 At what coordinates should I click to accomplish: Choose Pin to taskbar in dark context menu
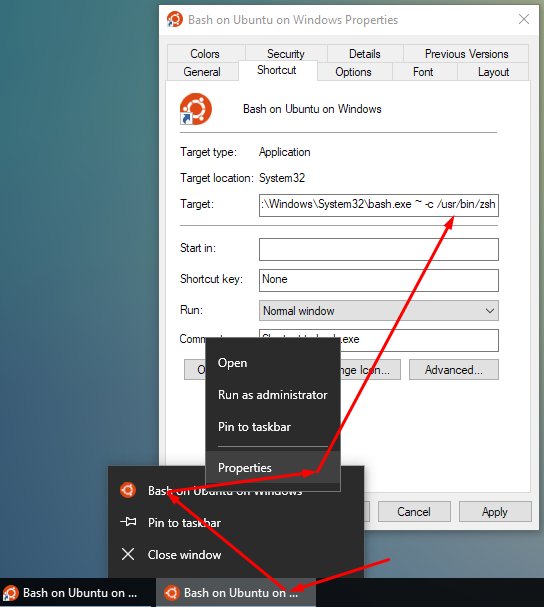(x=273, y=427)
